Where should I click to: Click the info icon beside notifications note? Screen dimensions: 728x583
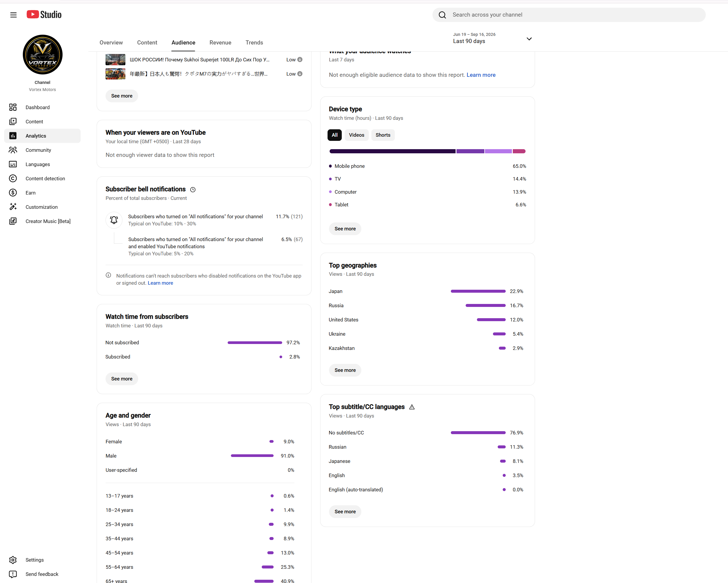tap(108, 275)
